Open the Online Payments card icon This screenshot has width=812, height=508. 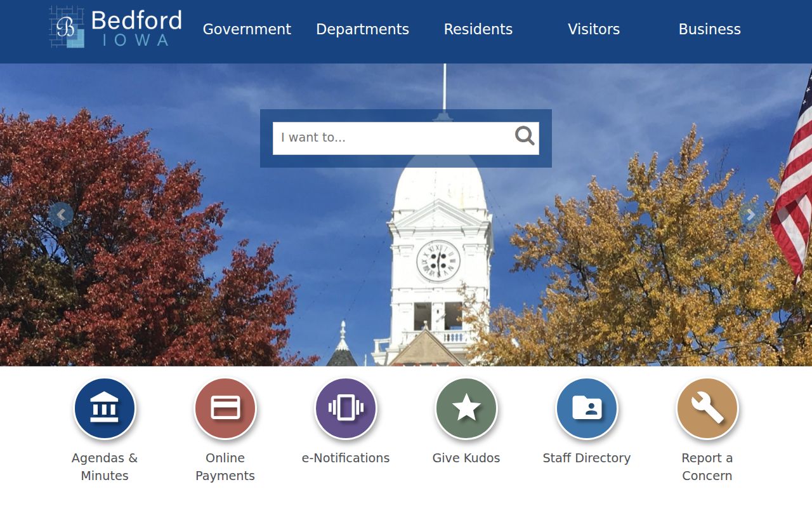225,409
